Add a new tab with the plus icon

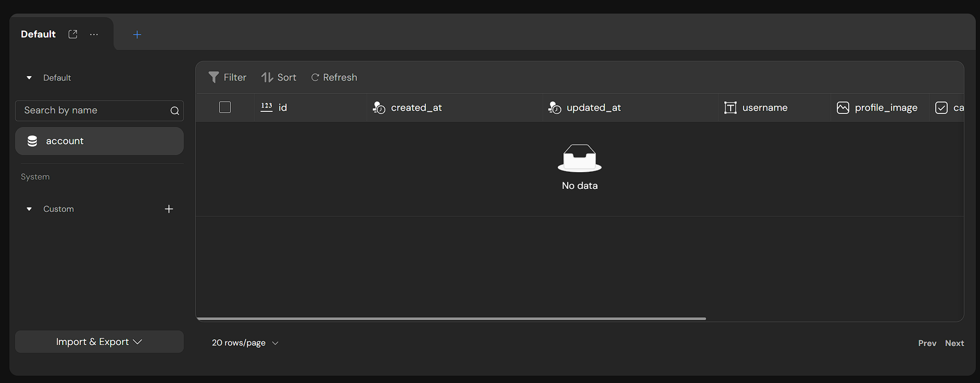137,35
